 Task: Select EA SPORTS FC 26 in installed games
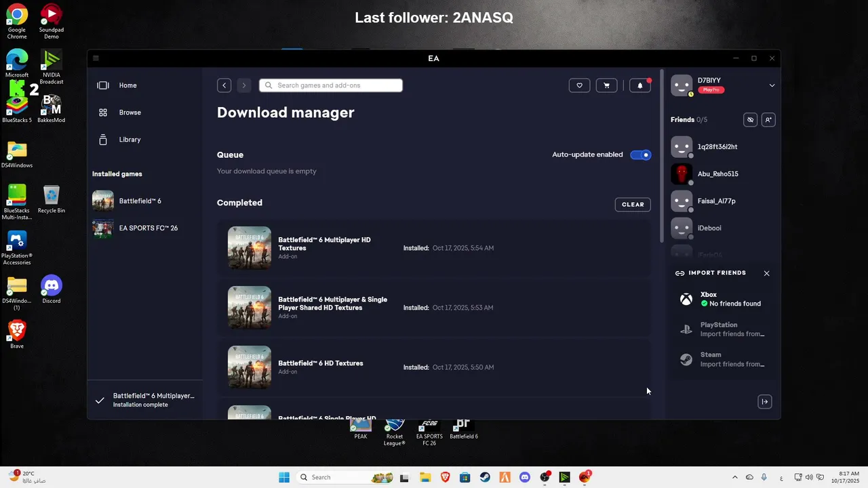pyautogui.click(x=144, y=228)
